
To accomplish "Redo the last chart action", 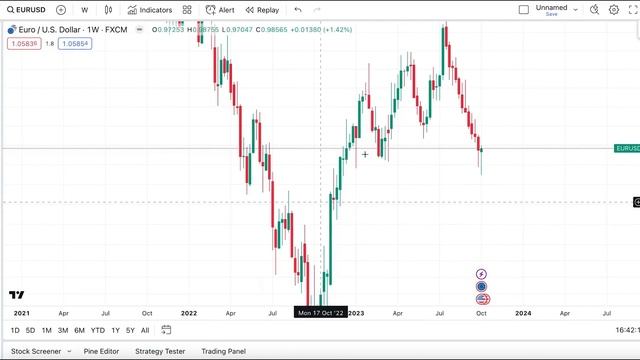I will [317, 10].
